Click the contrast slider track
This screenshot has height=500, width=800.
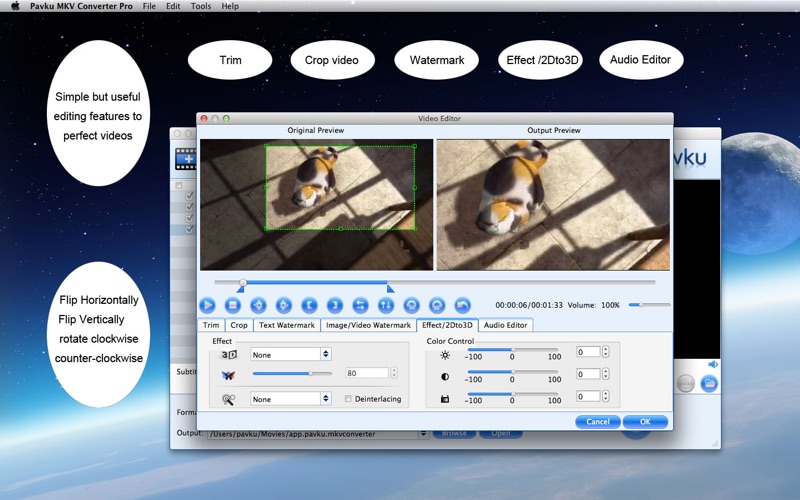pos(512,372)
